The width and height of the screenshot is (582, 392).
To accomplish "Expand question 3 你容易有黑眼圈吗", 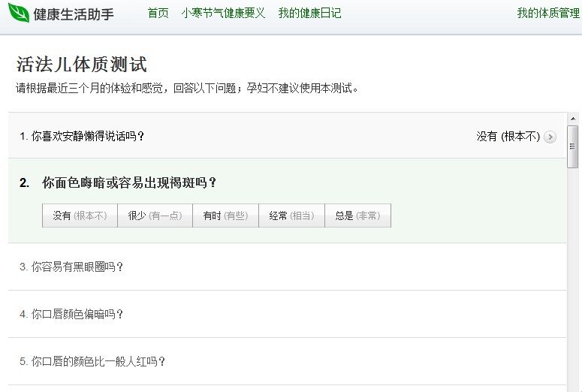I will [287, 267].
